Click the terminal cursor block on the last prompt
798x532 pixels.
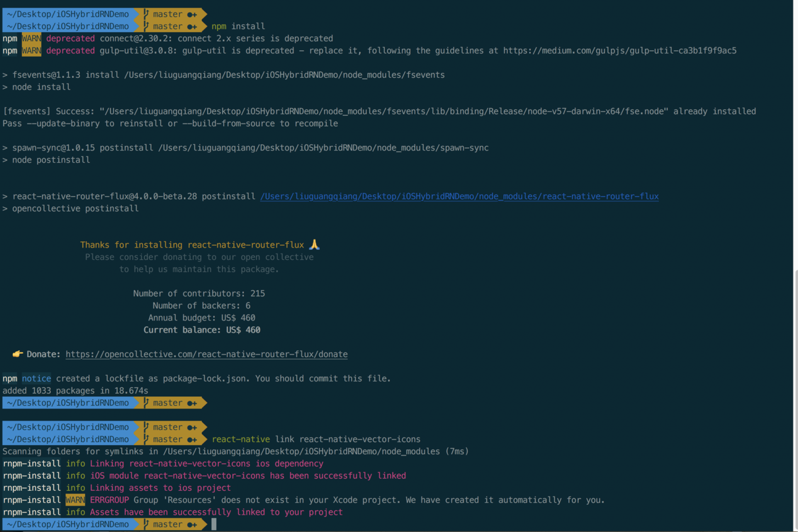click(214, 525)
